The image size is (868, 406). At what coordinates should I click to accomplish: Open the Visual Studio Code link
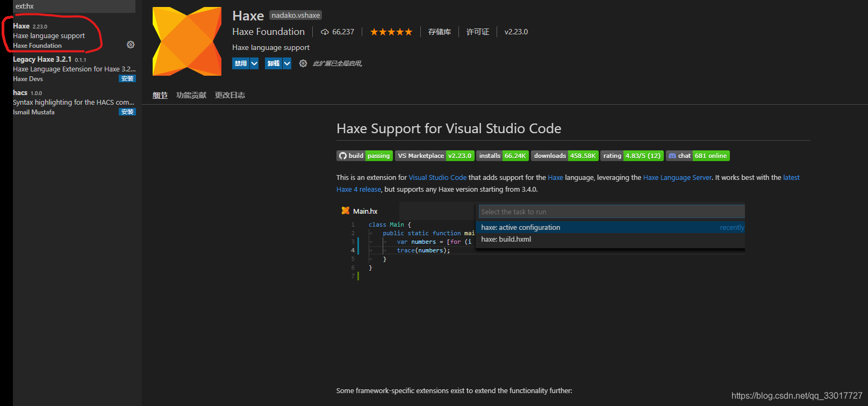[x=437, y=178]
